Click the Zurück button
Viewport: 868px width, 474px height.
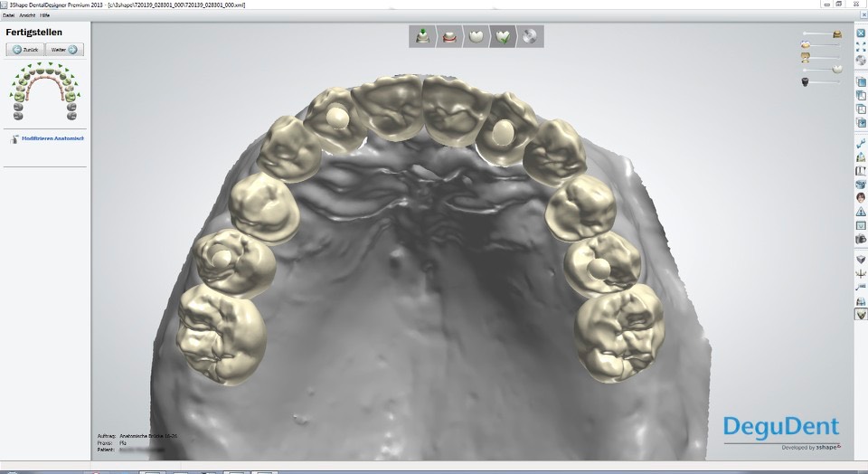click(x=24, y=50)
